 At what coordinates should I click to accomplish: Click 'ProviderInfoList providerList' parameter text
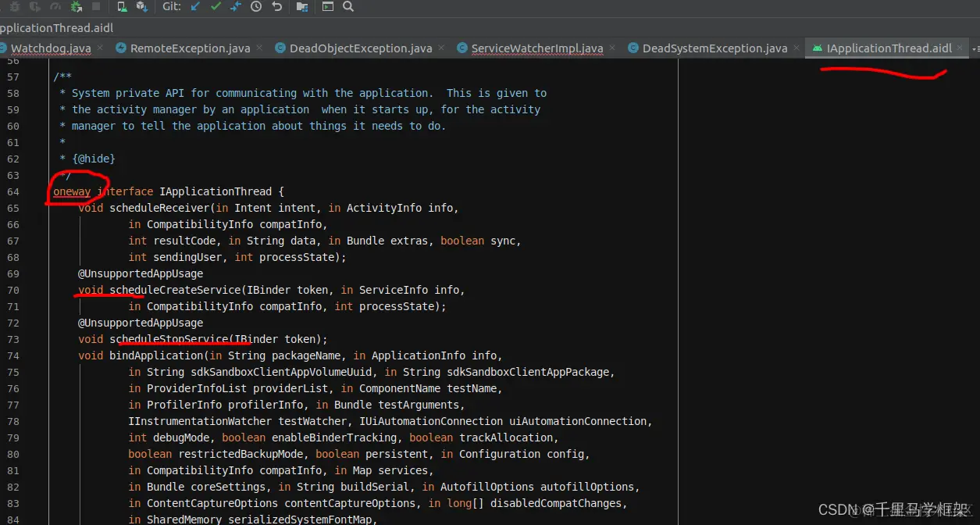237,388
